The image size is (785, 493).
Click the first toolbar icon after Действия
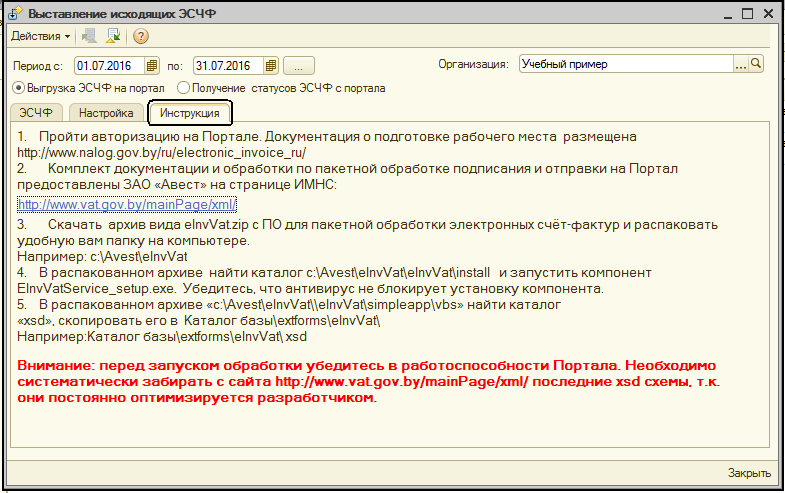[x=91, y=37]
